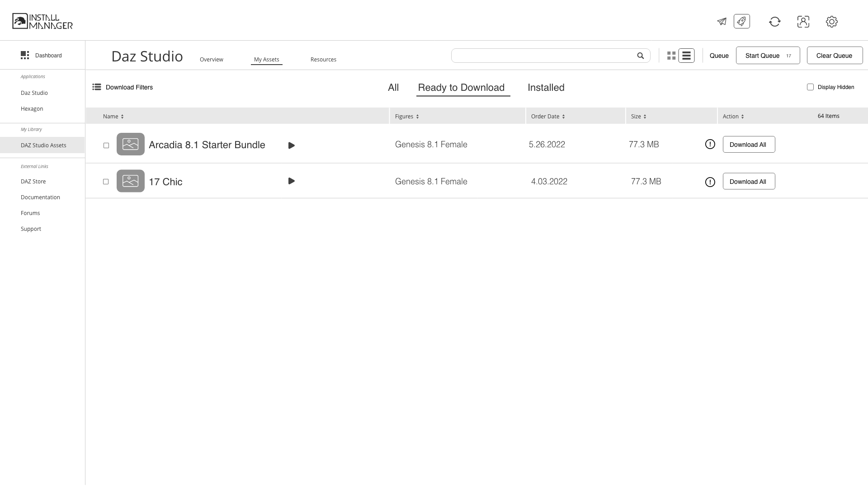Open DAZ Store link
868x487 pixels.
33,181
